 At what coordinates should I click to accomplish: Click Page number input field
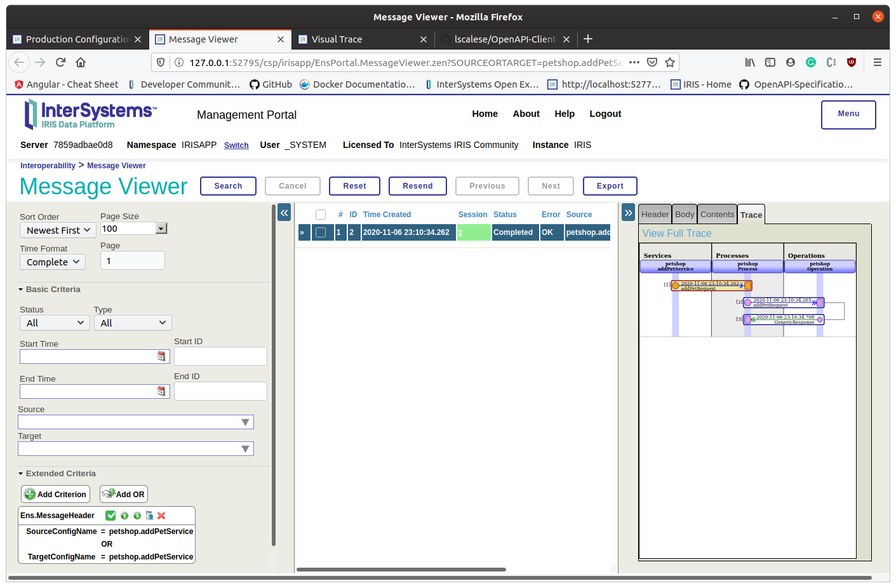pos(133,260)
